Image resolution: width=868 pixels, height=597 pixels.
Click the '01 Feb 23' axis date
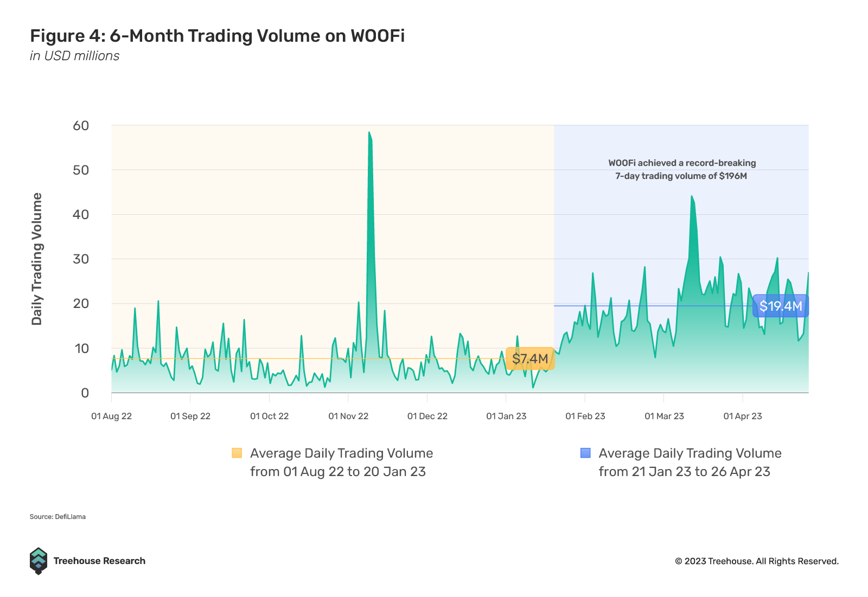pos(585,416)
